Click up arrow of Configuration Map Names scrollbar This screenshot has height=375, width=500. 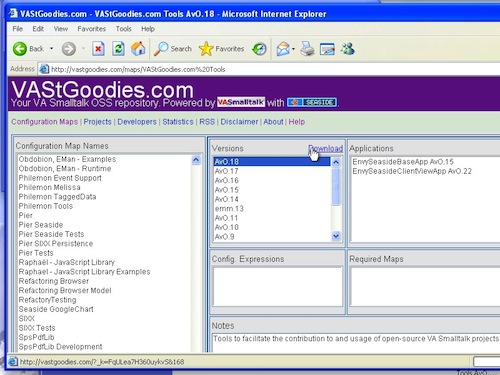tap(196, 160)
